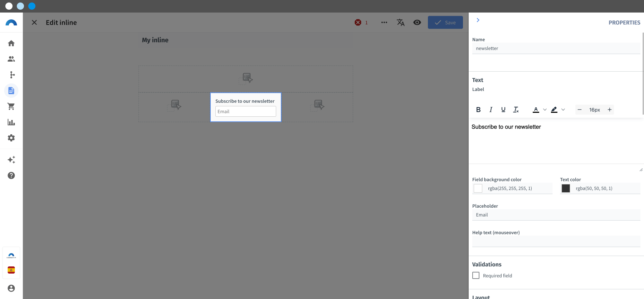Toggle italic formatting
Screen dimensions: 644x299
tap(491, 110)
